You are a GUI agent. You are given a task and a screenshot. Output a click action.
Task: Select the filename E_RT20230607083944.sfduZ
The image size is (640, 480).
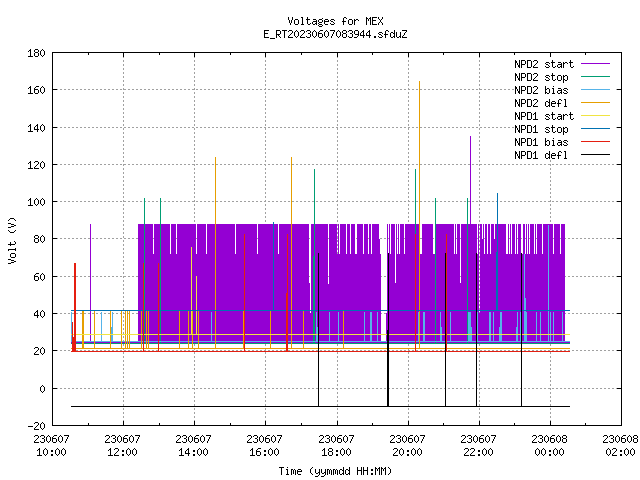click(335, 34)
